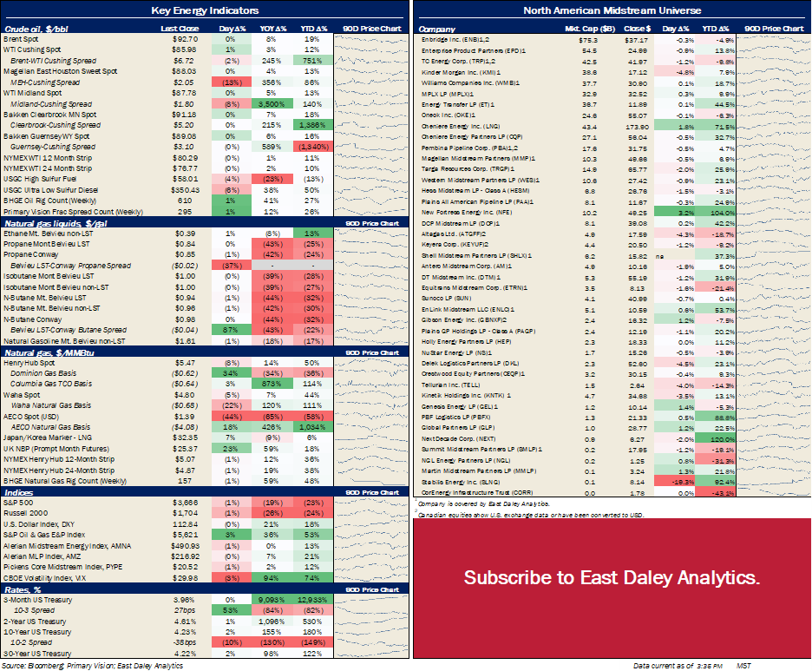Click the 'Rates, %' section header
The height and width of the screenshot is (671, 812).
point(23,589)
